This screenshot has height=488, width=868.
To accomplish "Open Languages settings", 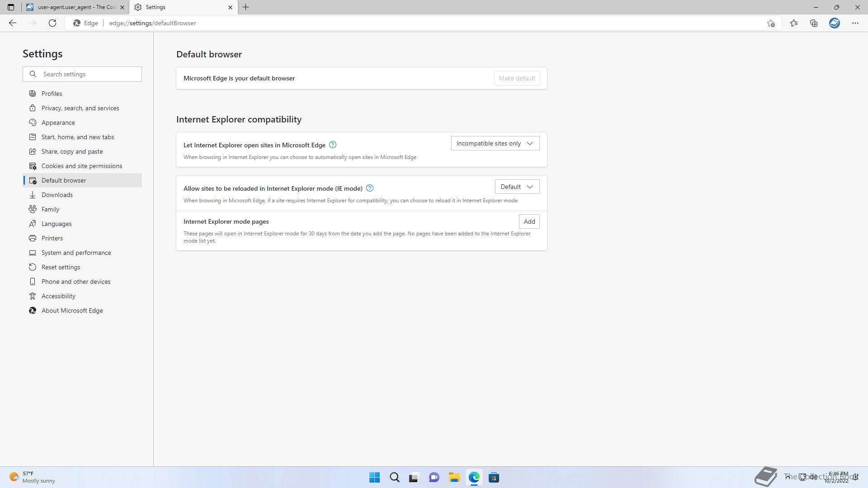I will pos(82,224).
